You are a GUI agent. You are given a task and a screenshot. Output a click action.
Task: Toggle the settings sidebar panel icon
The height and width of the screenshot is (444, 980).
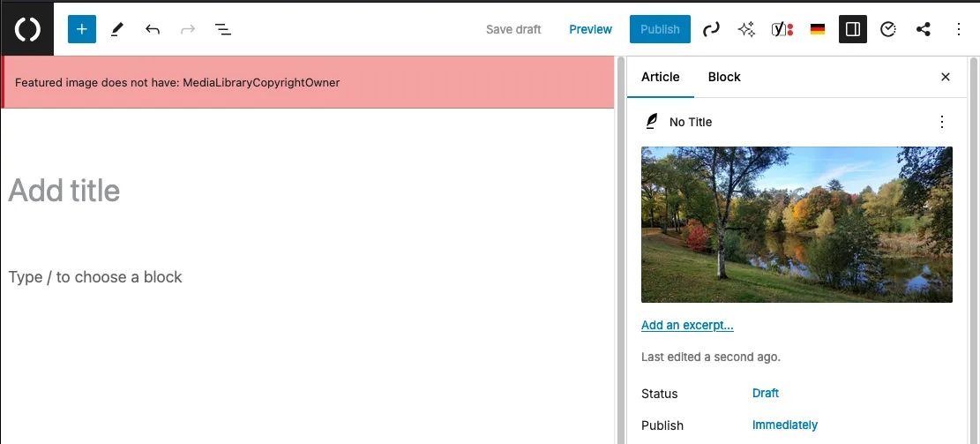[x=852, y=29]
